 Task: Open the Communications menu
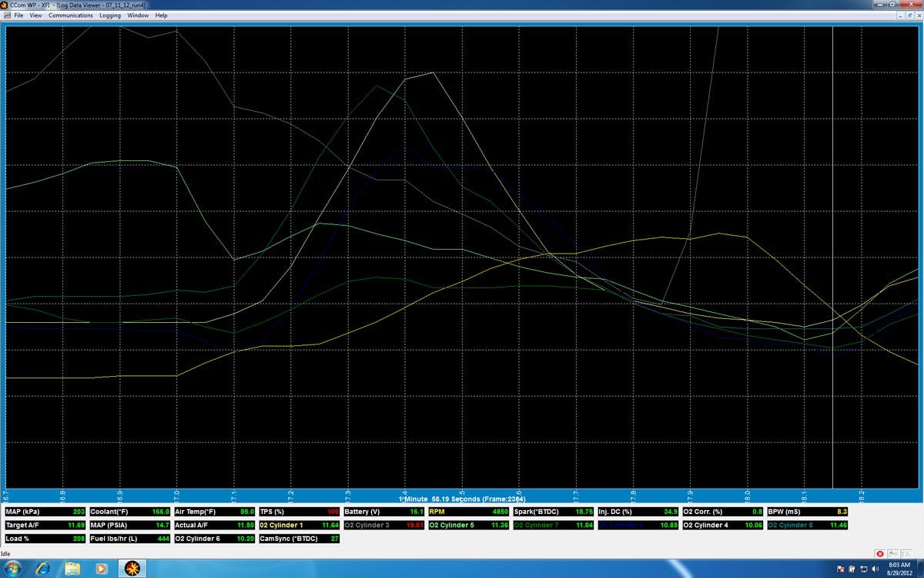click(71, 15)
